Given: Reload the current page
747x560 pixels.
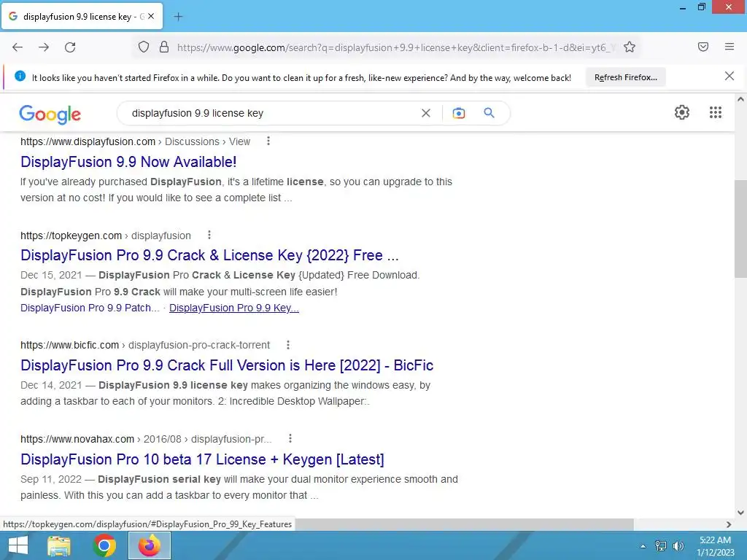Looking at the screenshot, I should tap(70, 47).
